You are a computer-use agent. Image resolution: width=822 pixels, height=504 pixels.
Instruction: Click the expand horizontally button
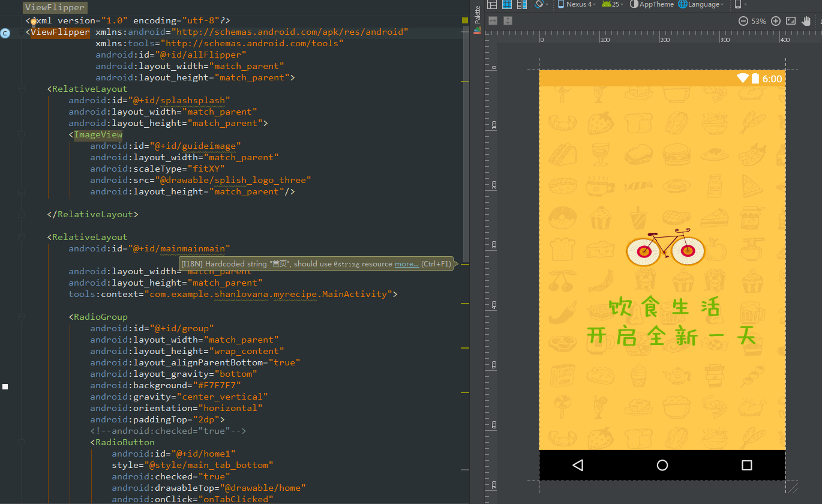493,21
